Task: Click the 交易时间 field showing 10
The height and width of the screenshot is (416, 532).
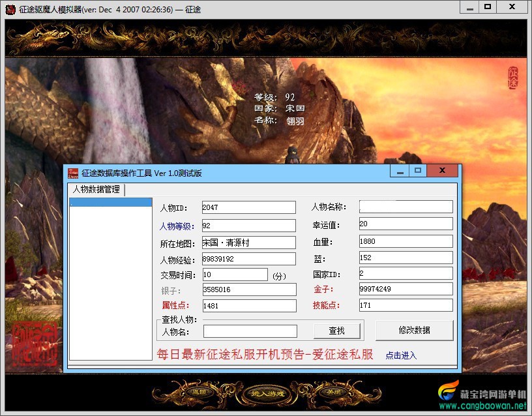Action: [x=235, y=275]
